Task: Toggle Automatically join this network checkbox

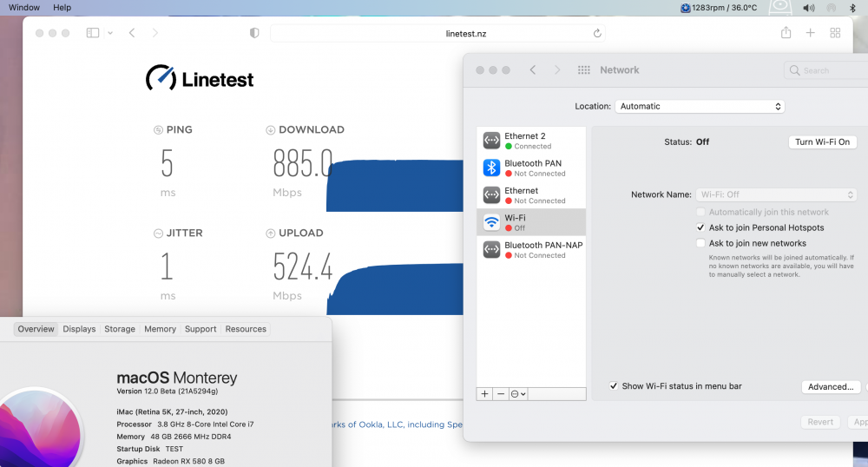Action: [700, 212]
